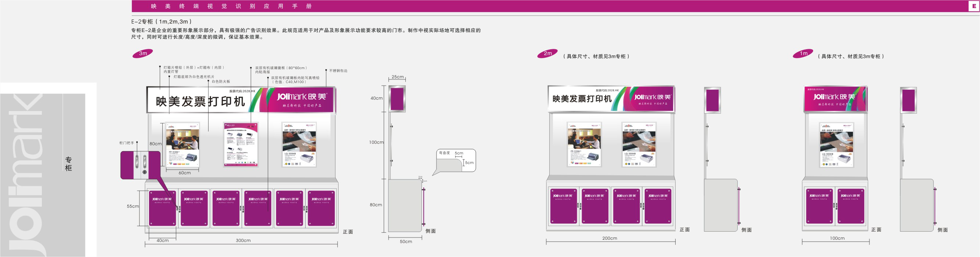Click the 映美发票打印机 sign on the 2m cabinet
The width and height of the screenshot is (980, 257).
coord(582,99)
